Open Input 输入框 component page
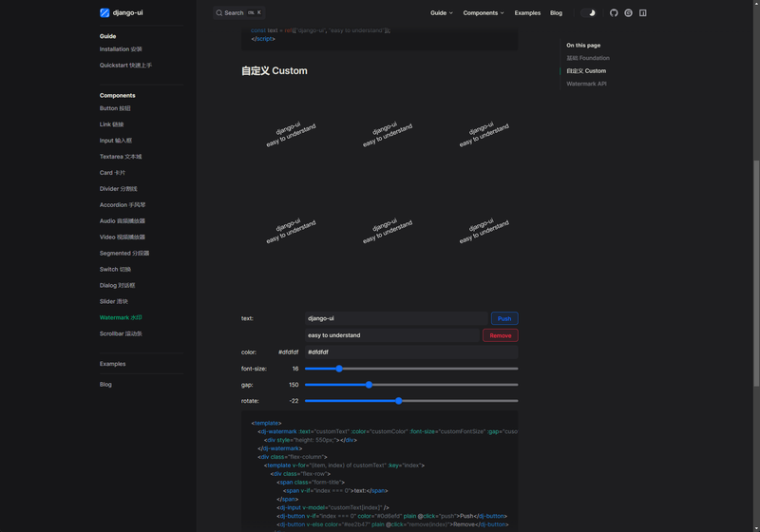 pos(115,141)
